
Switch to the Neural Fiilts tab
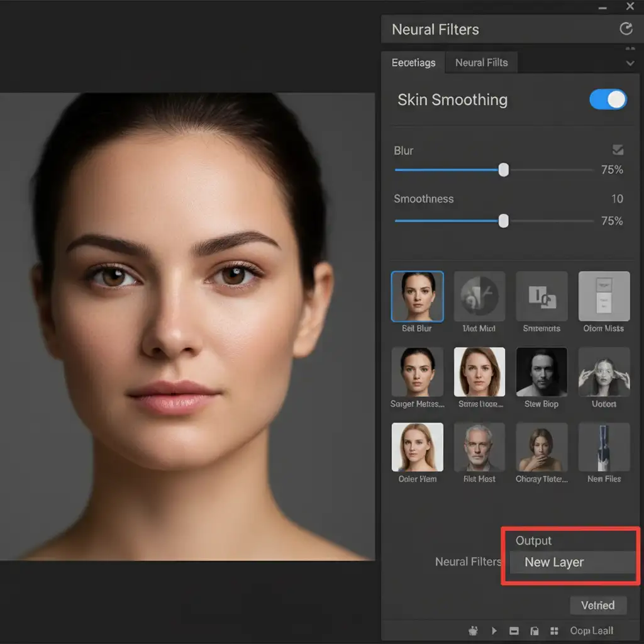point(481,63)
